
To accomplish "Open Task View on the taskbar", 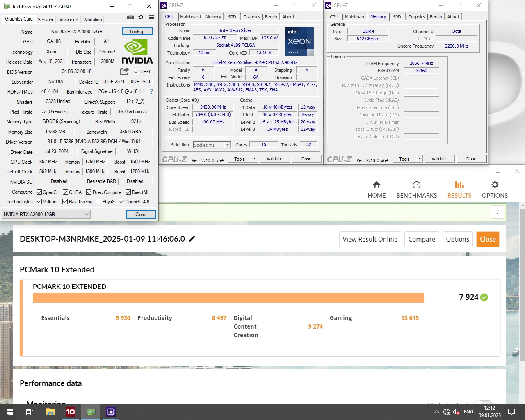I will [30, 412].
